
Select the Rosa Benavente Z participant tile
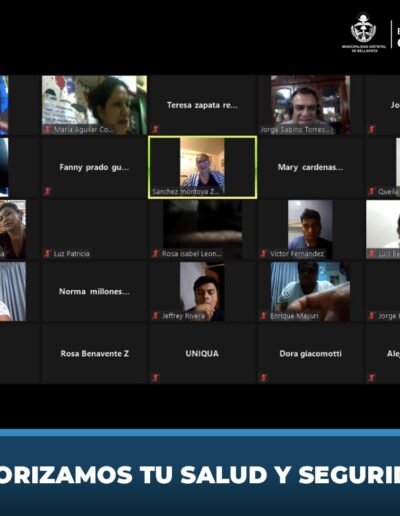(94, 354)
